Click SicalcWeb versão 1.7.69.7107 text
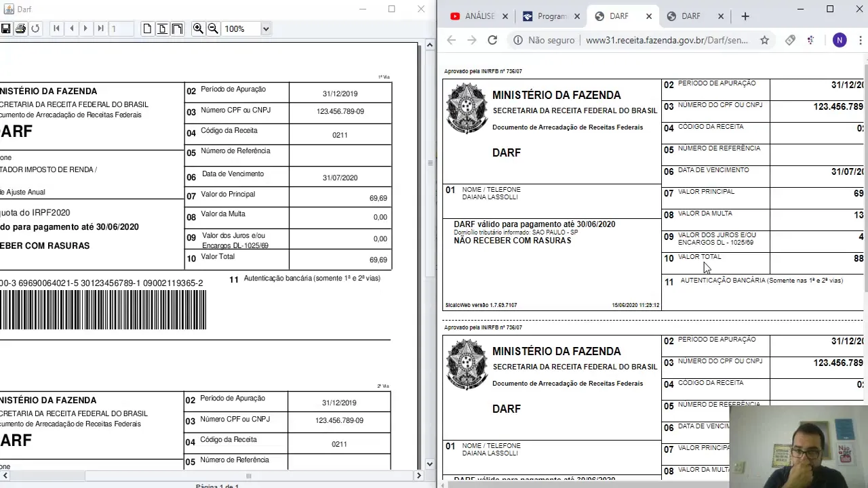Image resolution: width=868 pixels, height=488 pixels. pos(481,305)
